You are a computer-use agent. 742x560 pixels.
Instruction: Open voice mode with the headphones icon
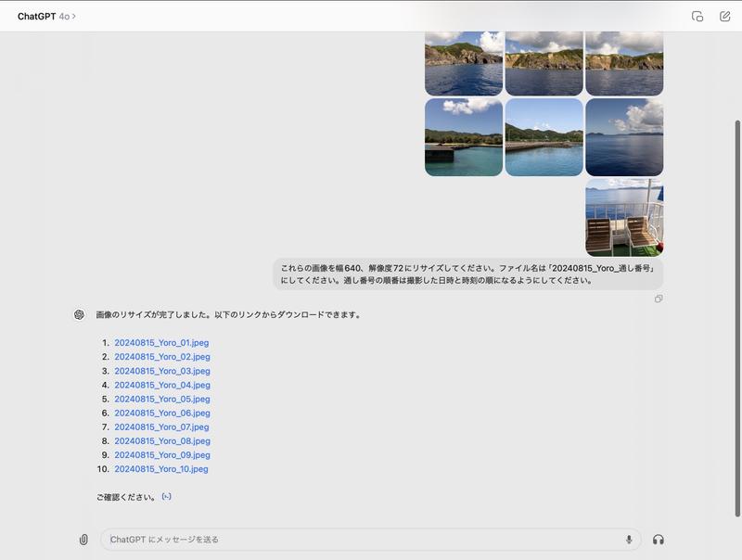click(x=659, y=540)
